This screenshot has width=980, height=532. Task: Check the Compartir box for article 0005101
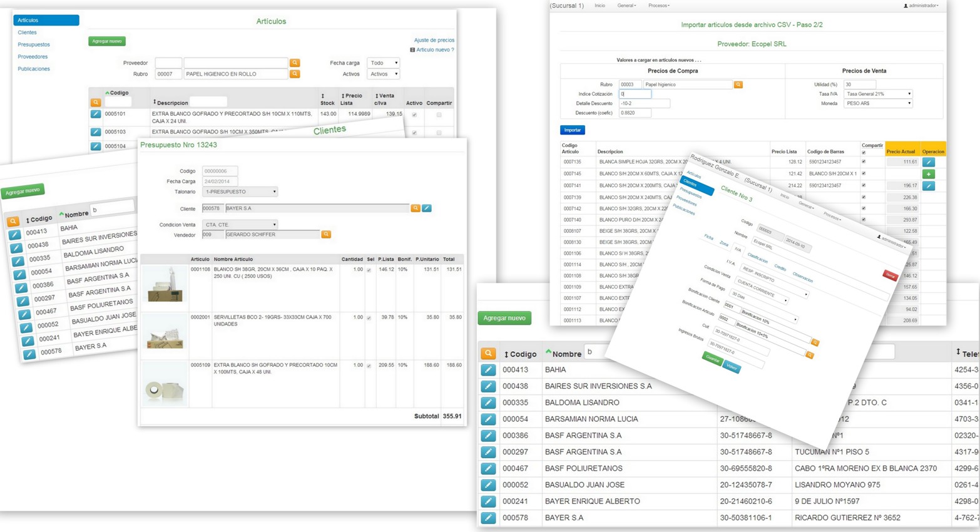point(439,115)
